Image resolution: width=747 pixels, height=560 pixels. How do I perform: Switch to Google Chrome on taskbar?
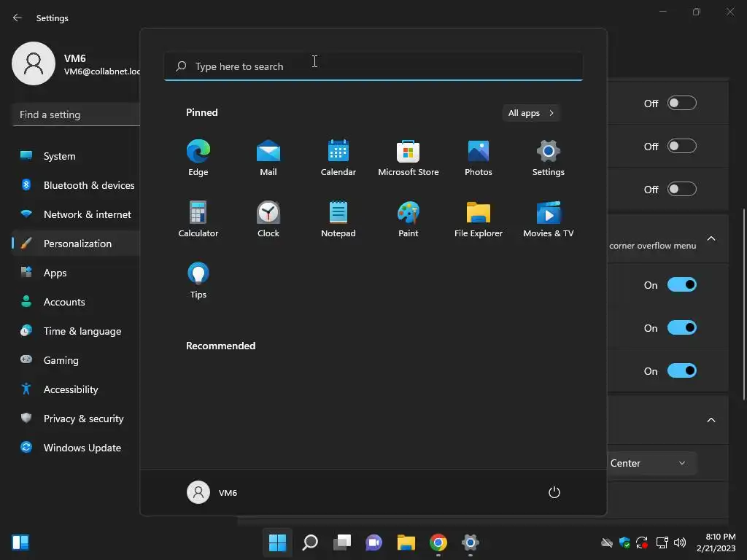pyautogui.click(x=438, y=542)
